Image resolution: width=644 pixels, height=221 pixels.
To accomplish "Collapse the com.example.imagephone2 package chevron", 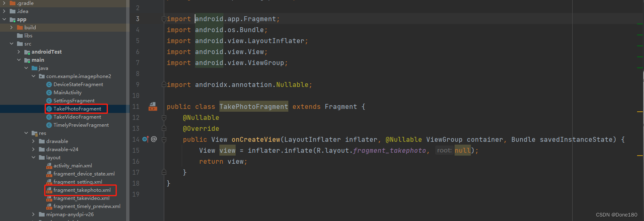I will 33,76.
